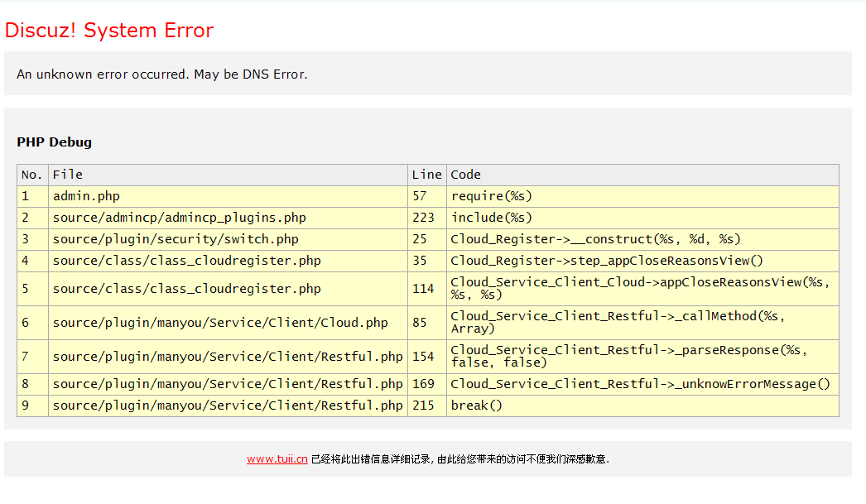Click line number 215 cell
This screenshot has height=504, width=866.
pos(423,406)
